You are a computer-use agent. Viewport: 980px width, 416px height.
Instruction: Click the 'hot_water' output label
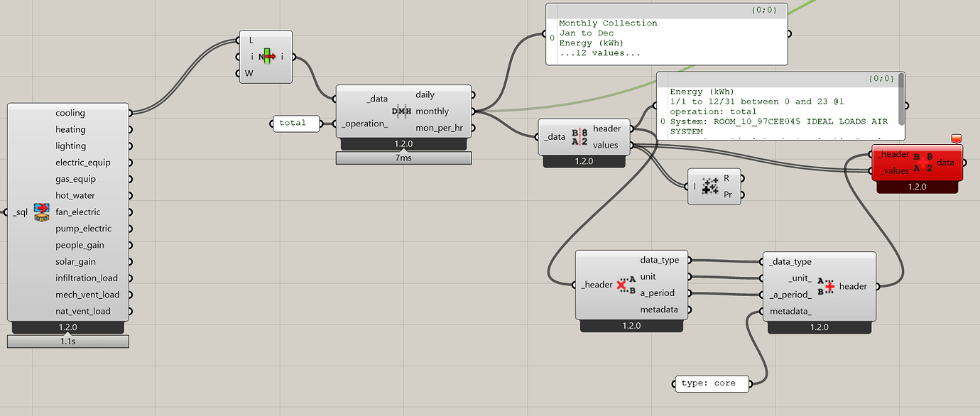(75, 195)
